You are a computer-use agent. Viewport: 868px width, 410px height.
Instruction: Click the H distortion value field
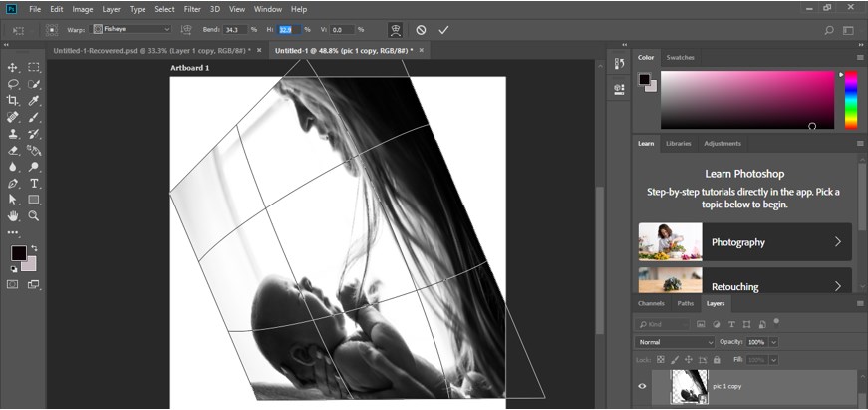(289, 29)
